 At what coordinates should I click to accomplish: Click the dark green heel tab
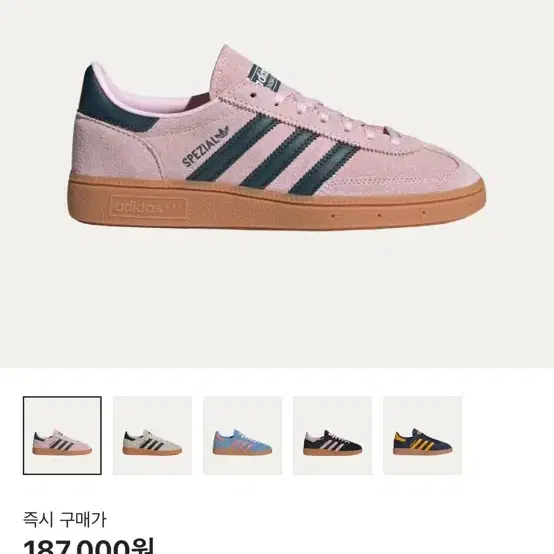pos(112,98)
